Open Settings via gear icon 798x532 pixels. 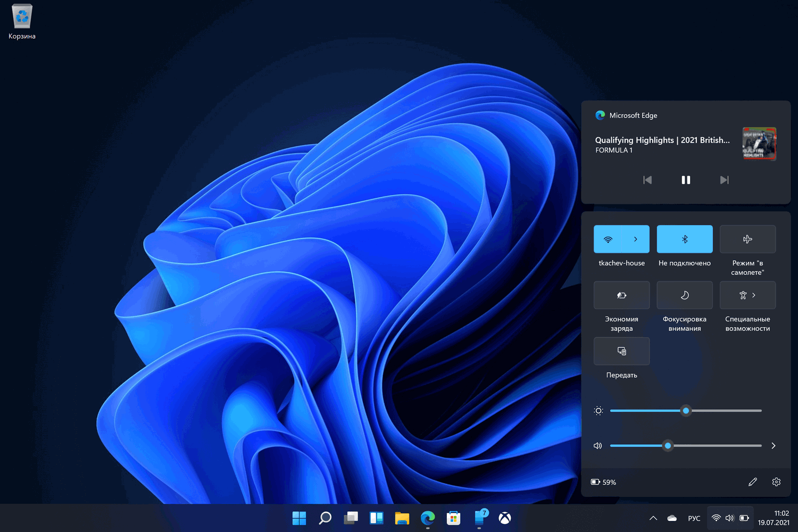(x=776, y=482)
